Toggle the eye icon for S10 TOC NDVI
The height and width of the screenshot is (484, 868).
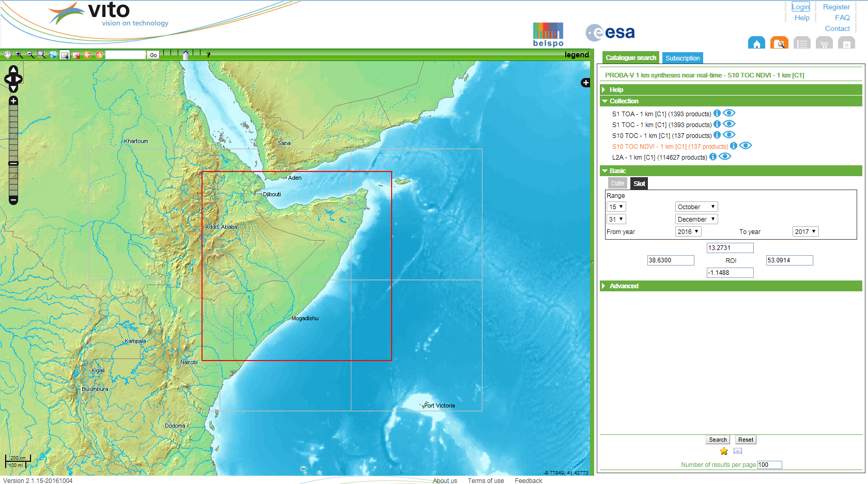[746, 146]
